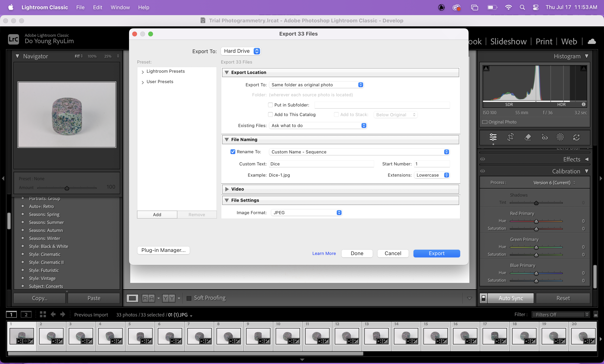Viewport: 604px width, 364px height.
Task: Select thumbnail 5 in the filmstrip
Action: pyautogui.click(x=140, y=336)
